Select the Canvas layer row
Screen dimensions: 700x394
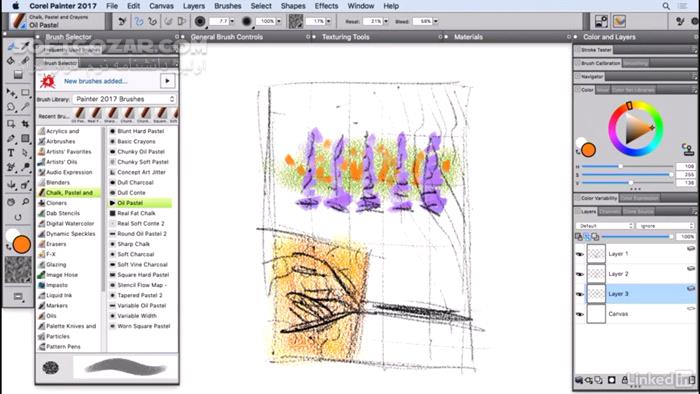[636, 314]
